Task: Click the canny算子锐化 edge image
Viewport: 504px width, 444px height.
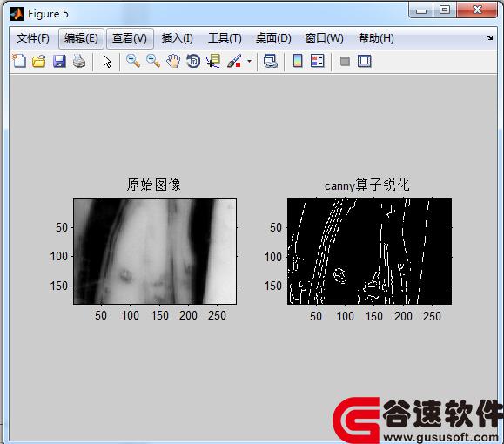Action: [x=369, y=252]
